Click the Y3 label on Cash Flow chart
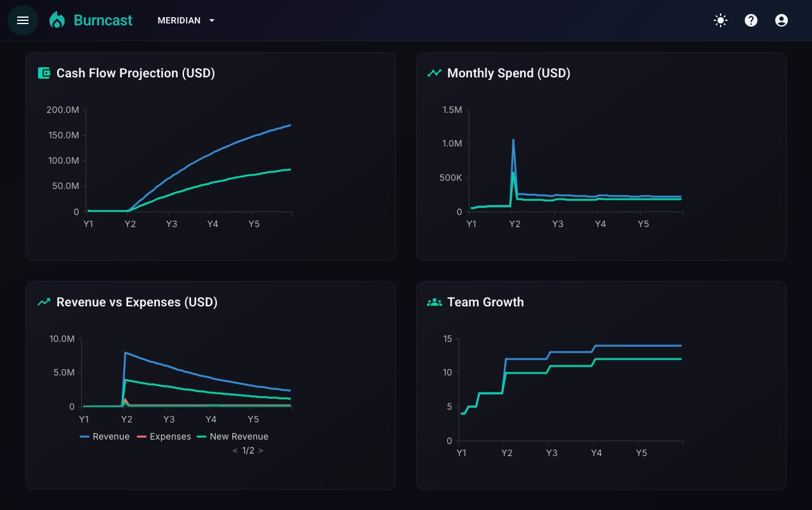The image size is (812, 510). [171, 224]
